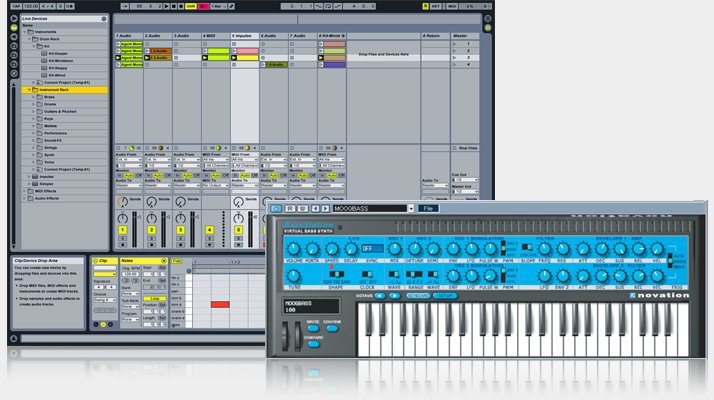This screenshot has height=400, width=714.
Task: Click the OCTAVE down arrow button
Action: (x=380, y=296)
